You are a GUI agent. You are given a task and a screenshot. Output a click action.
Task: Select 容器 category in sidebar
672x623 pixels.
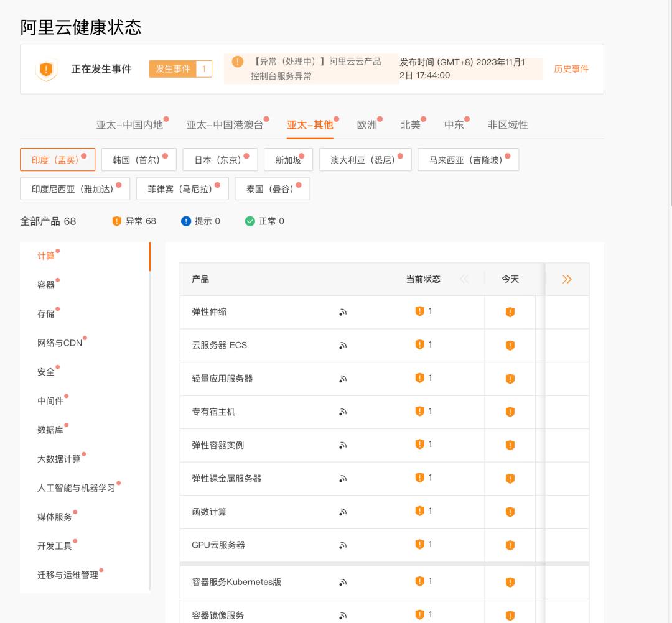tap(46, 285)
